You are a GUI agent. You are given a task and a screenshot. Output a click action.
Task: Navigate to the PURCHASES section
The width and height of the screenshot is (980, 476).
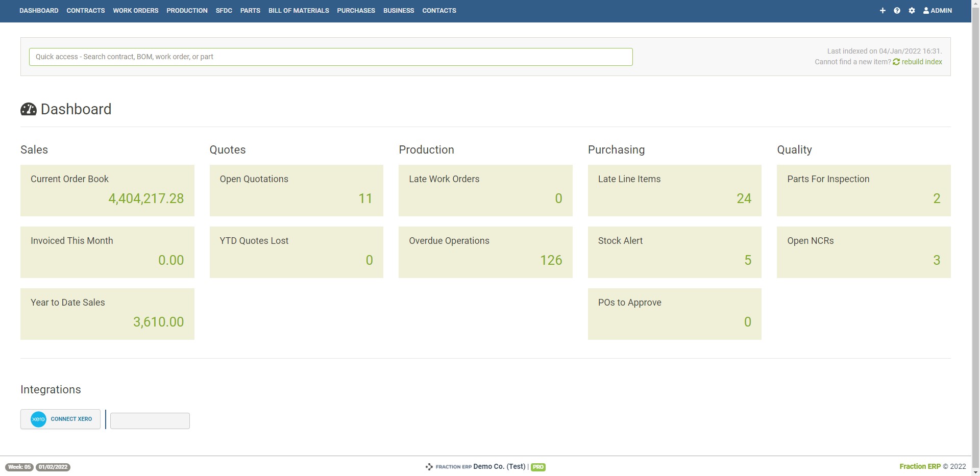click(356, 10)
